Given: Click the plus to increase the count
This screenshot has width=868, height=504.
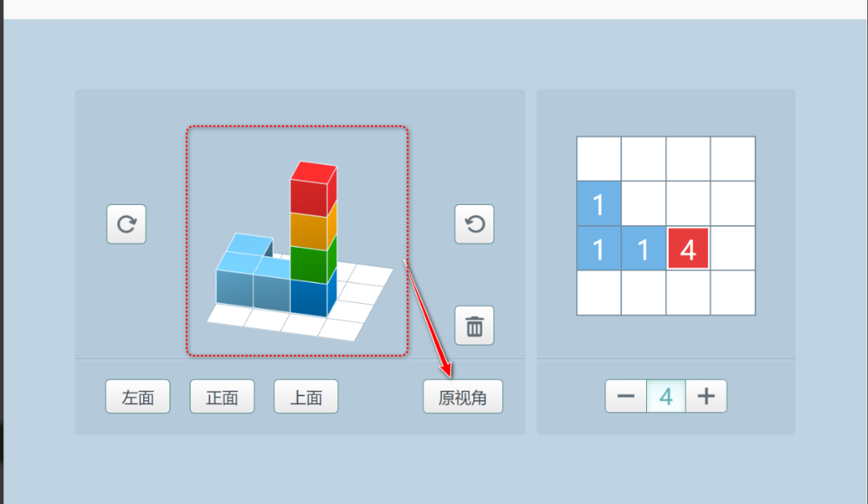Looking at the screenshot, I should tap(706, 395).
